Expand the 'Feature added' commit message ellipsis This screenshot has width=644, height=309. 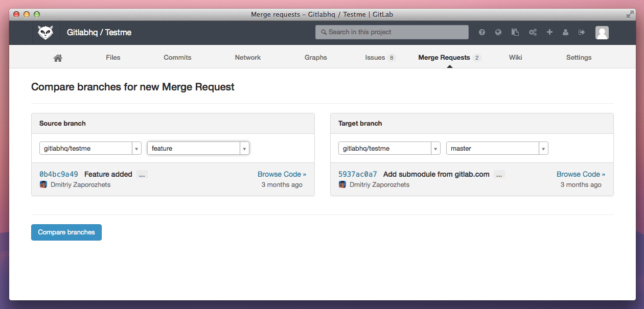coord(142,174)
